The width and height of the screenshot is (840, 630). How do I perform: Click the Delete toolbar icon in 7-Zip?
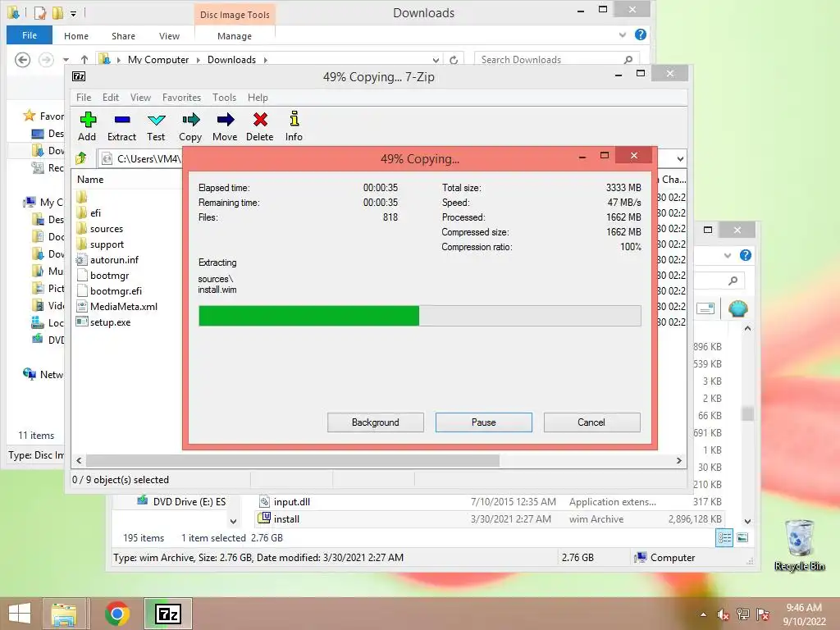coord(260,126)
